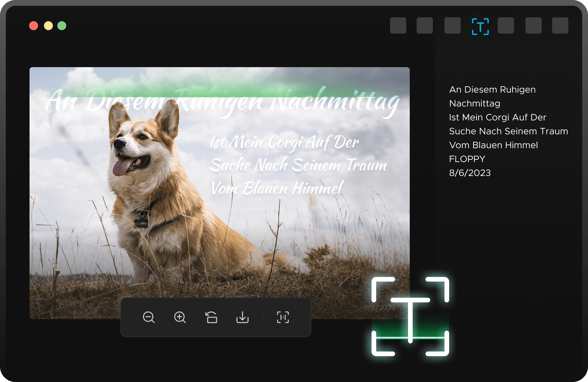This screenshot has height=382, width=588.
Task: Click "Suche Nach Seinem Traum" in results panel
Action: tap(508, 131)
